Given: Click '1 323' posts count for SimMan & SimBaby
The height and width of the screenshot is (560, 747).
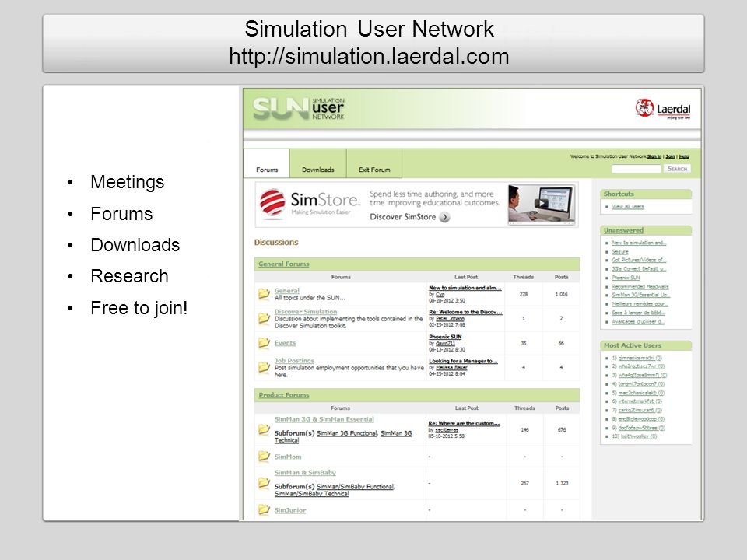Looking at the screenshot, I should [562, 483].
